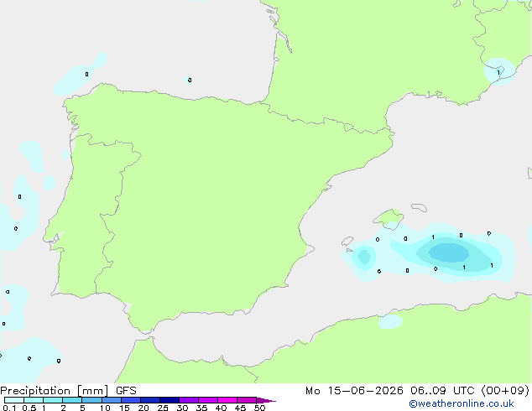Click the small Menorca island outline
The image size is (532, 411).
pyautogui.click(x=420, y=207)
